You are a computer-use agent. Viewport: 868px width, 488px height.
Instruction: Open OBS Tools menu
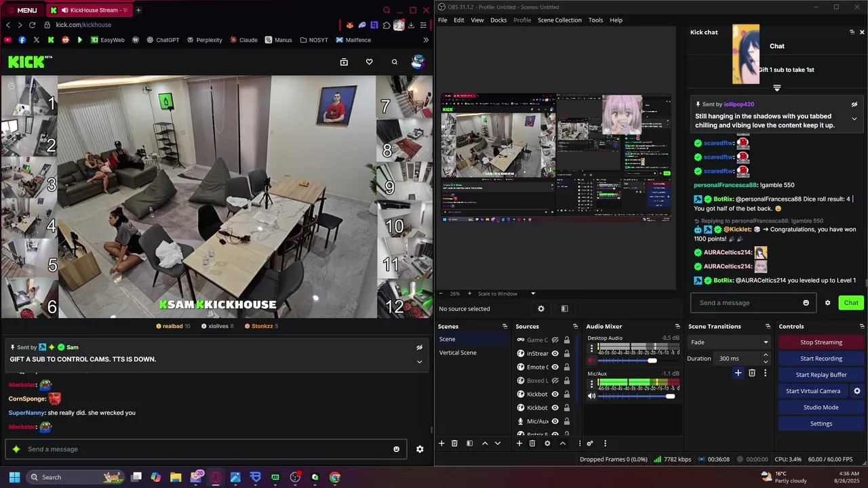coord(595,20)
